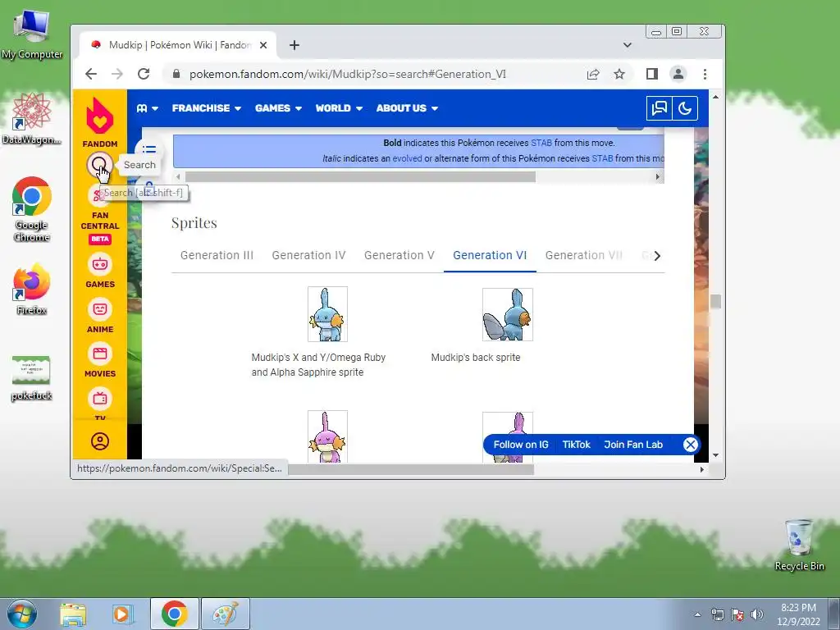The image size is (840, 630).
Task: Open Windows Media Player on taskbar
Action: click(x=123, y=614)
